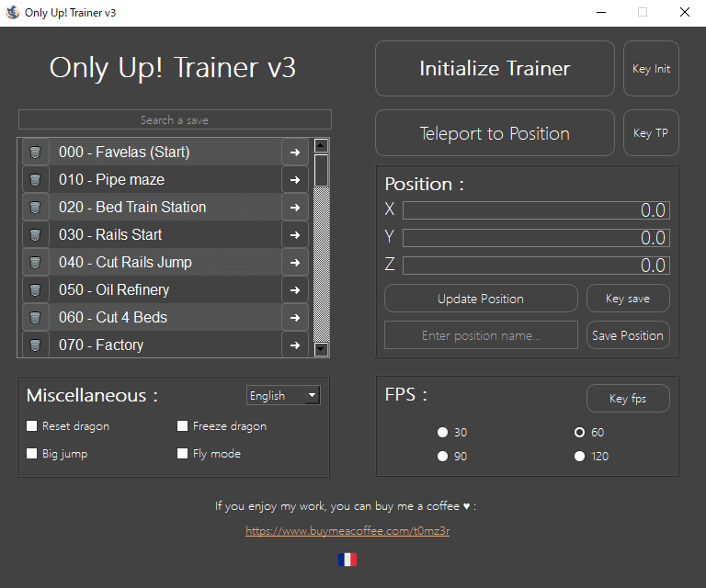The width and height of the screenshot is (706, 588).
Task: Toggle the Big jump checkbox
Action: click(31, 453)
